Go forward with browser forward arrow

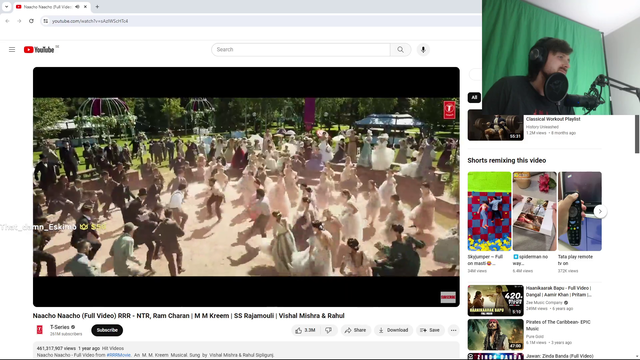pyautogui.click(x=19, y=21)
